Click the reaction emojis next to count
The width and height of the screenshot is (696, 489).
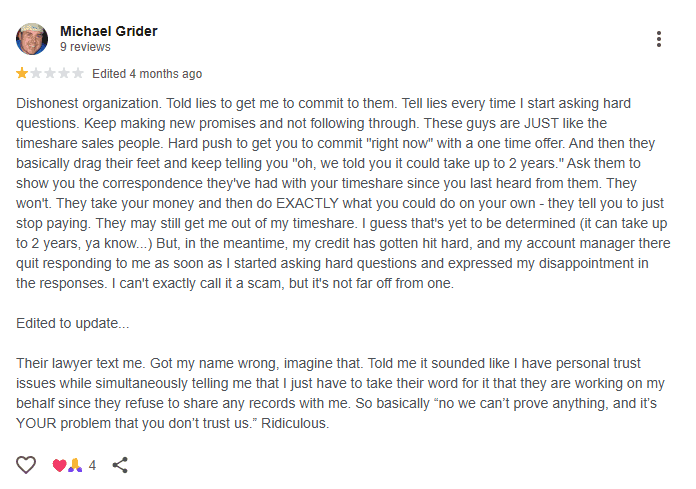pos(65,465)
